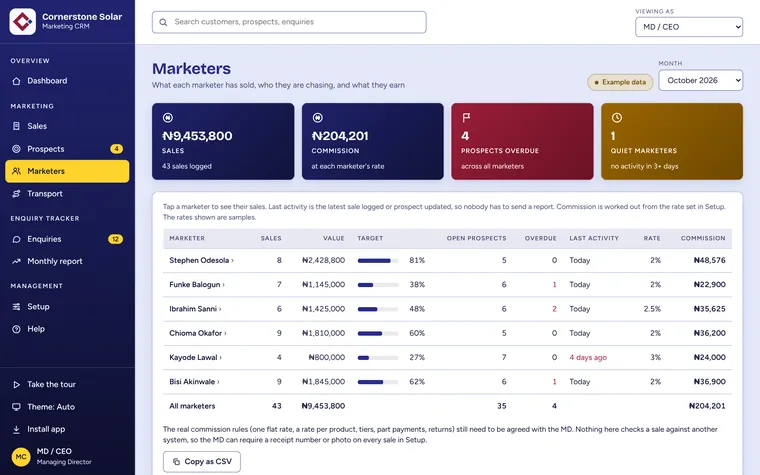
Task: Click the Setup sliders icon
Action: pos(16,307)
